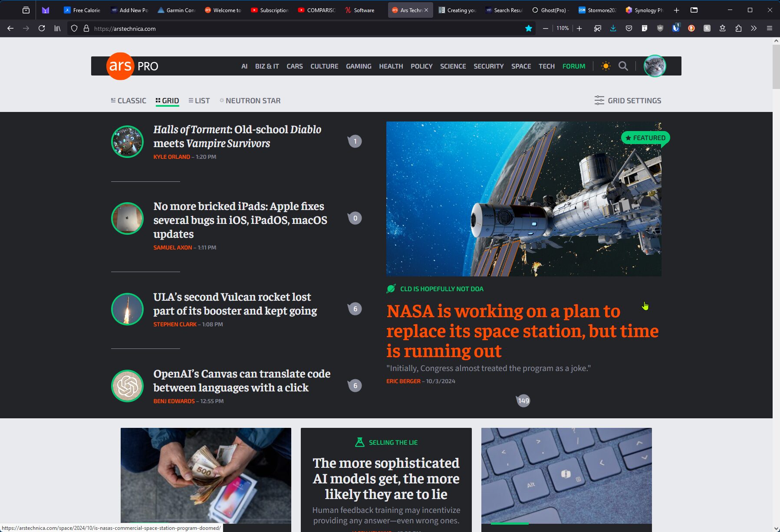Switch to the Classic layout view
The height and width of the screenshot is (532, 780).
click(x=128, y=101)
